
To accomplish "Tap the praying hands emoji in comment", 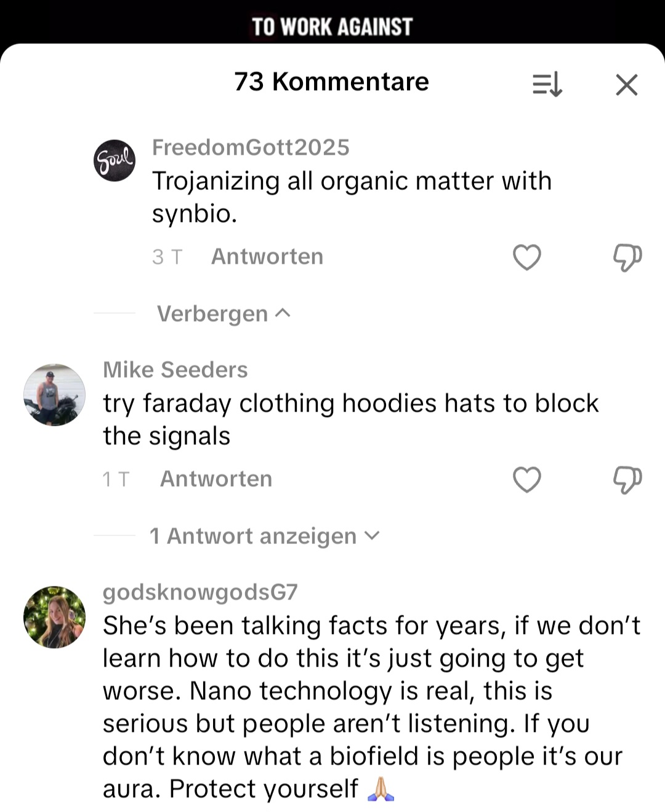I will pyautogui.click(x=381, y=789).
